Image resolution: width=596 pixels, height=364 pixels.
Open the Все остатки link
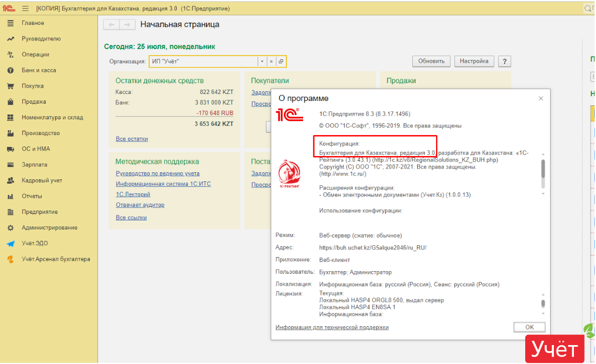pos(131,139)
